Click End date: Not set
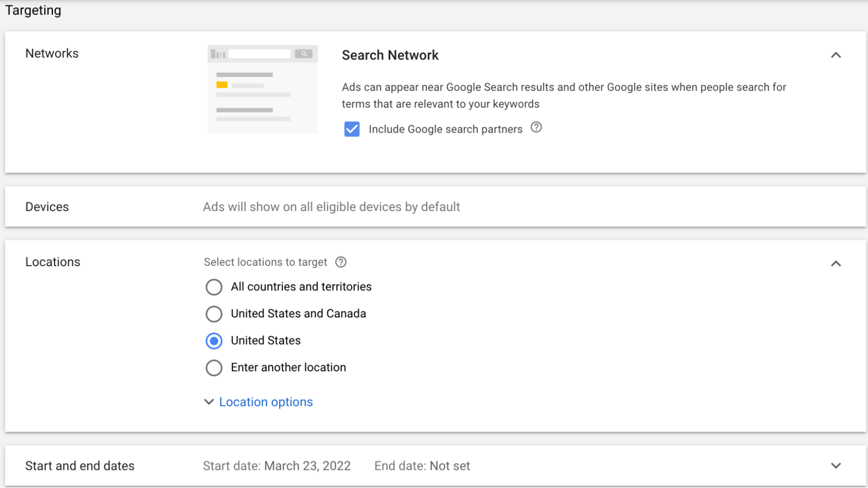The image size is (868, 488). coord(422,466)
